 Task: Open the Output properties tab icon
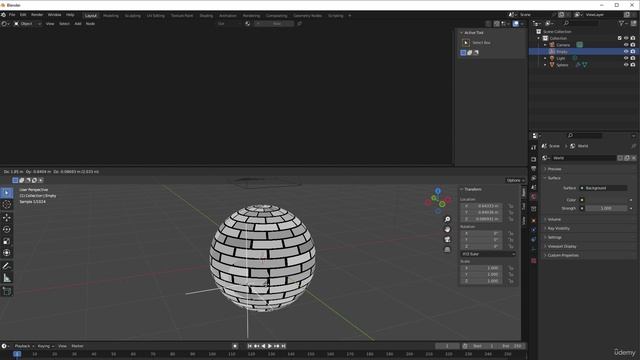coord(533,169)
